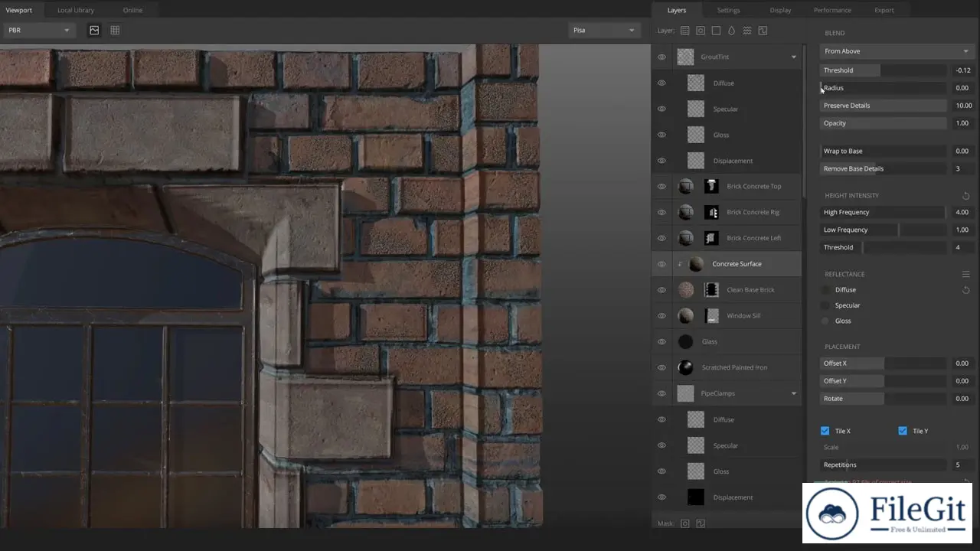
Task: Click the Offset X value field
Action: point(963,364)
